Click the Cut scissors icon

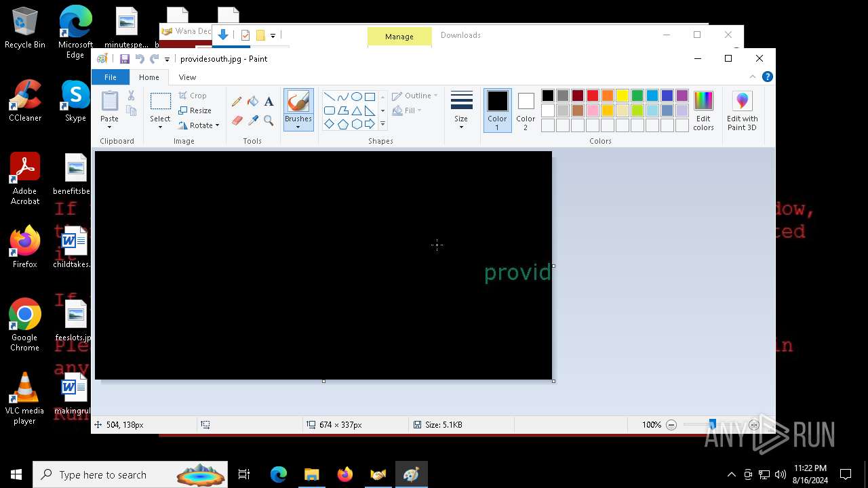tap(132, 96)
